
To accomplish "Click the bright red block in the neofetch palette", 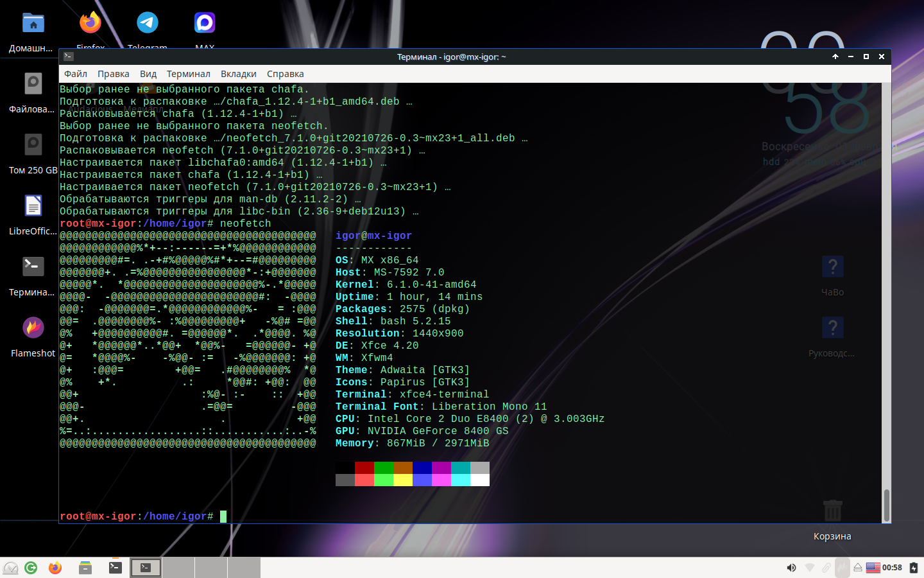I will pos(364,480).
